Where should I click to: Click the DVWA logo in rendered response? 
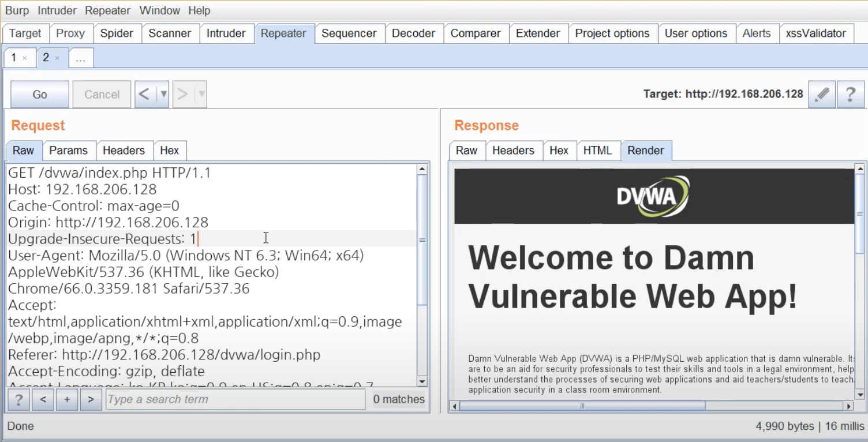pos(653,196)
